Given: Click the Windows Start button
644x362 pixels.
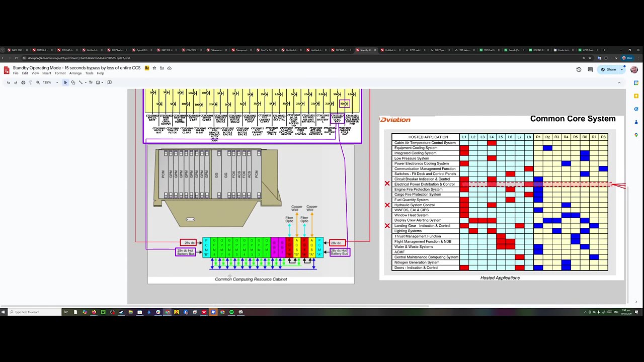Looking at the screenshot, I should (x=3, y=312).
